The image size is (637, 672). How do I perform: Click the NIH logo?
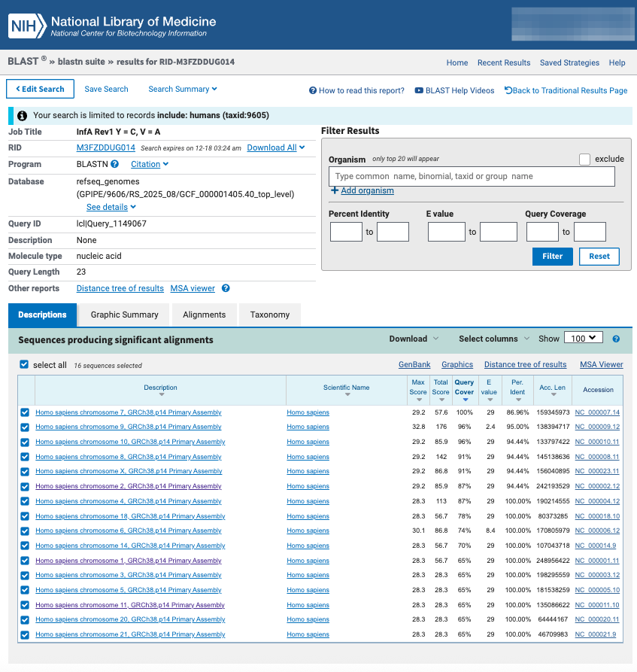(x=27, y=26)
